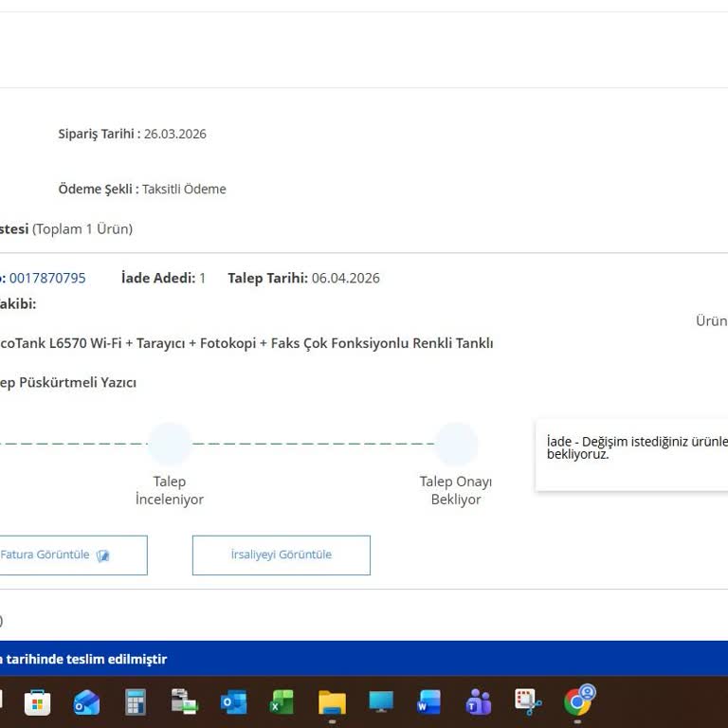Click the request date 06.04.2026
Image resolution: width=728 pixels, height=728 pixels.
345,278
